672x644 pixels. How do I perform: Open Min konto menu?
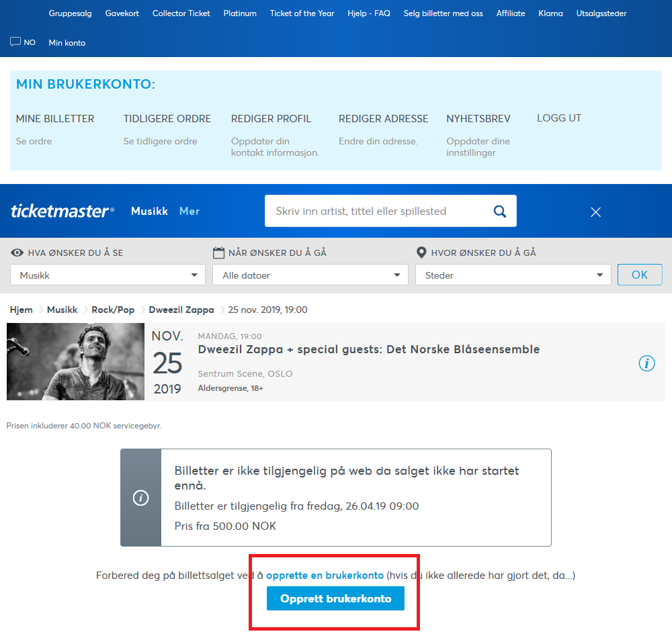point(67,43)
